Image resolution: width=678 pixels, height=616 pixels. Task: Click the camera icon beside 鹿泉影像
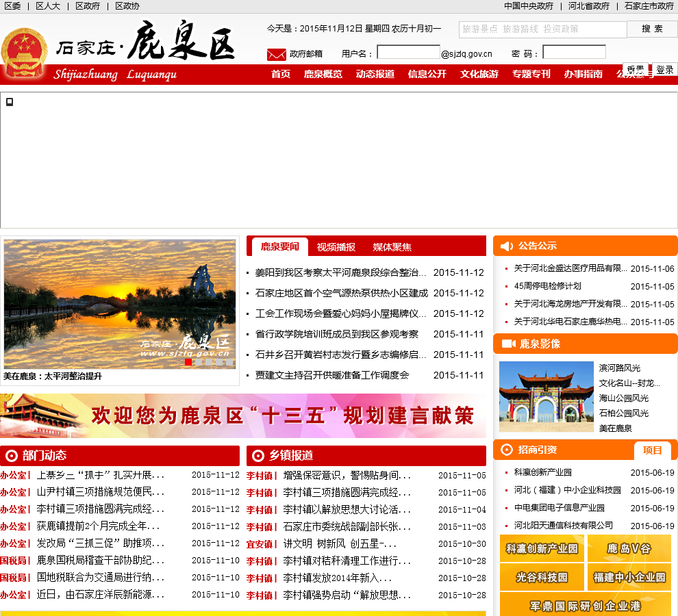click(508, 344)
